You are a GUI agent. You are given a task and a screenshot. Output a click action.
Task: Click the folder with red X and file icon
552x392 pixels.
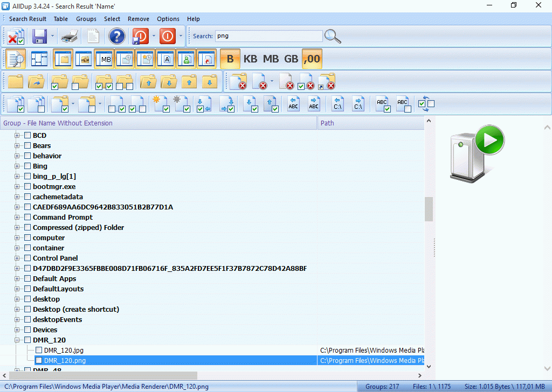(x=238, y=81)
